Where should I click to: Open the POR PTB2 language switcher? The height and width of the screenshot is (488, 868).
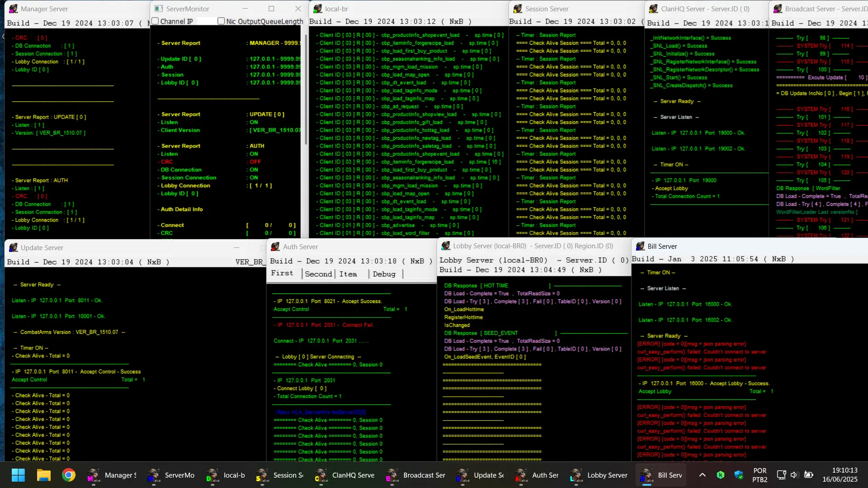(x=760, y=475)
